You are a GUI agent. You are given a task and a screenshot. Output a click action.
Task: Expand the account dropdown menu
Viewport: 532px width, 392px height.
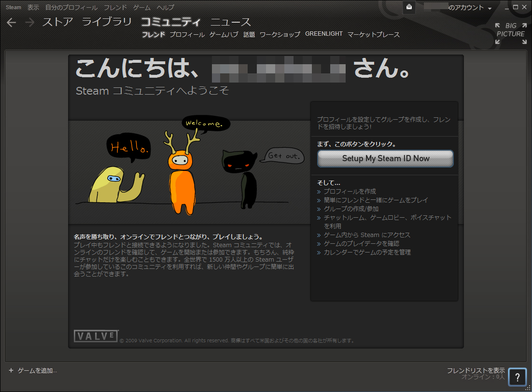click(490, 8)
